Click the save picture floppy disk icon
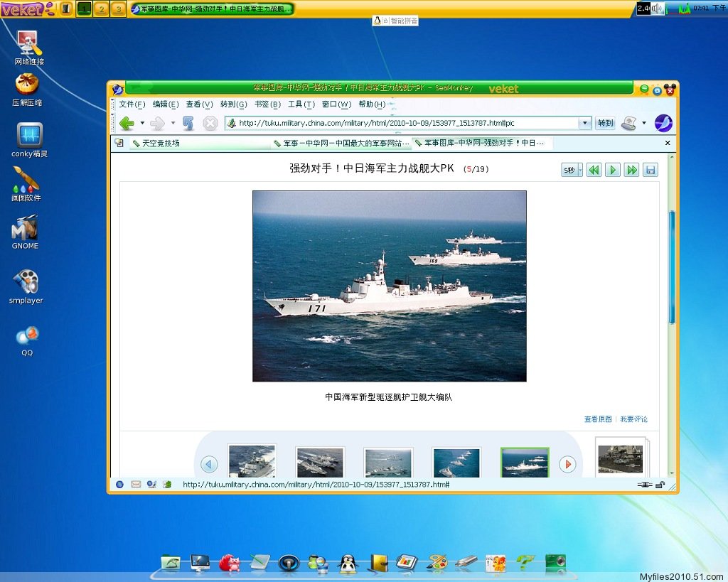 coord(651,170)
